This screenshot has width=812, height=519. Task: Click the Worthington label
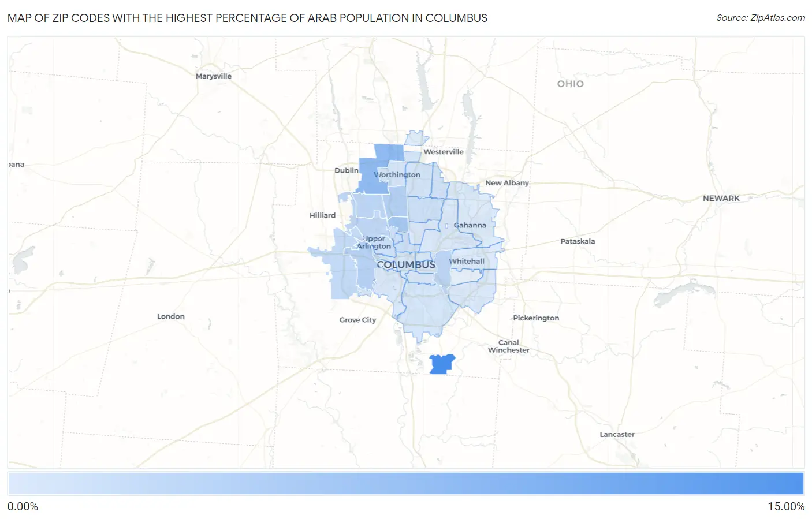tap(397, 174)
